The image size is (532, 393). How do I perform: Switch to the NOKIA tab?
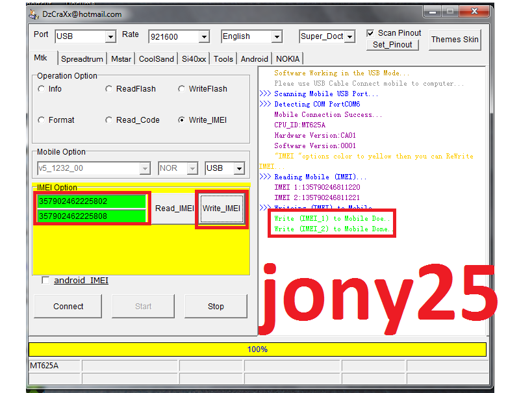(288, 59)
